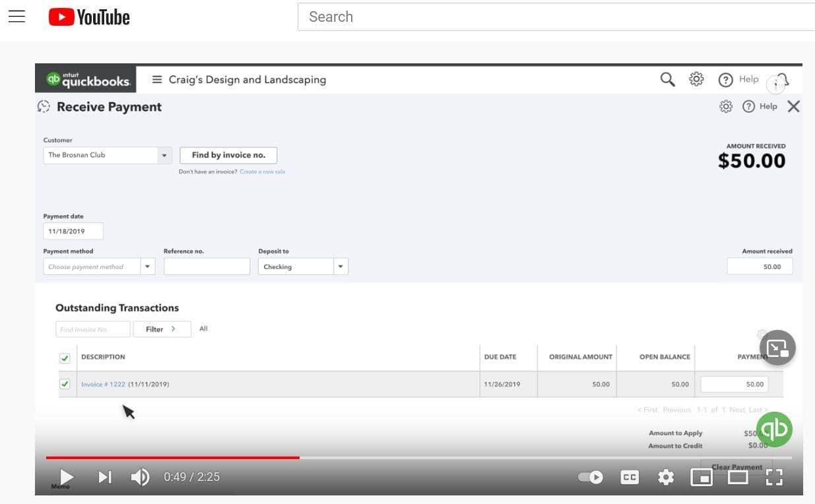815x504 pixels.
Task: Expand the Deposit to Checking dropdown
Action: point(341,267)
